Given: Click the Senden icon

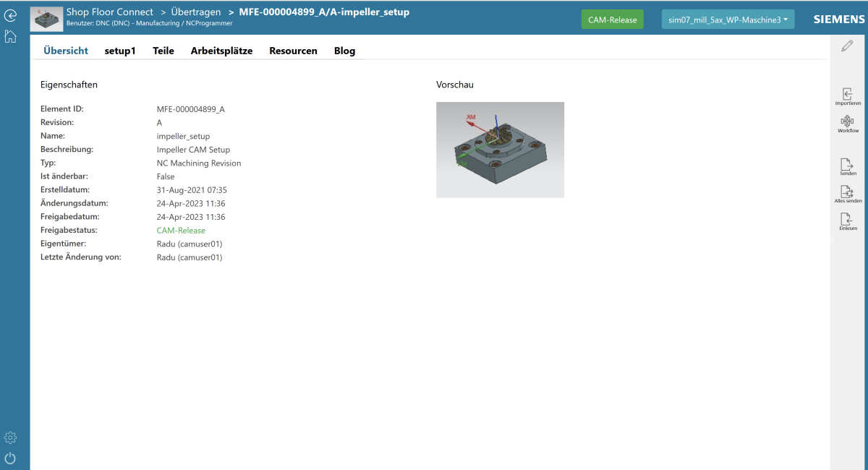Looking at the screenshot, I should click(848, 166).
